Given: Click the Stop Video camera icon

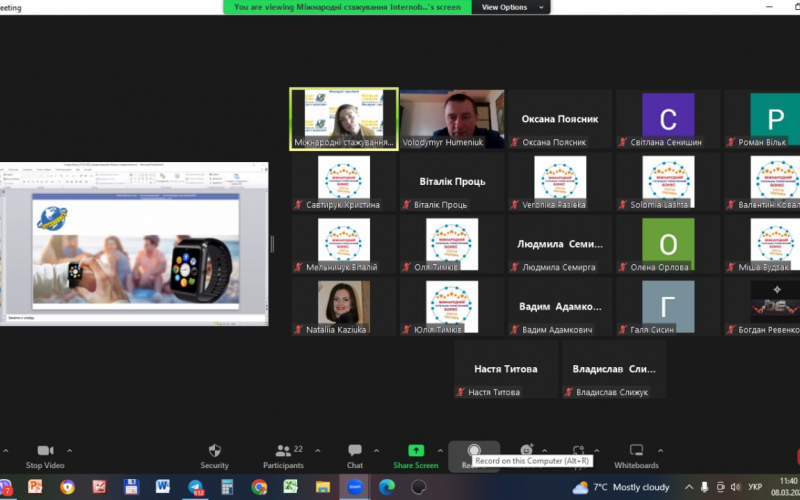Looking at the screenshot, I should click(45, 450).
